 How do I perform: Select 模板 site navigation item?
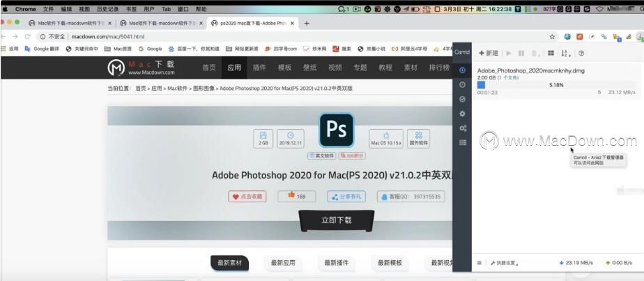click(284, 68)
